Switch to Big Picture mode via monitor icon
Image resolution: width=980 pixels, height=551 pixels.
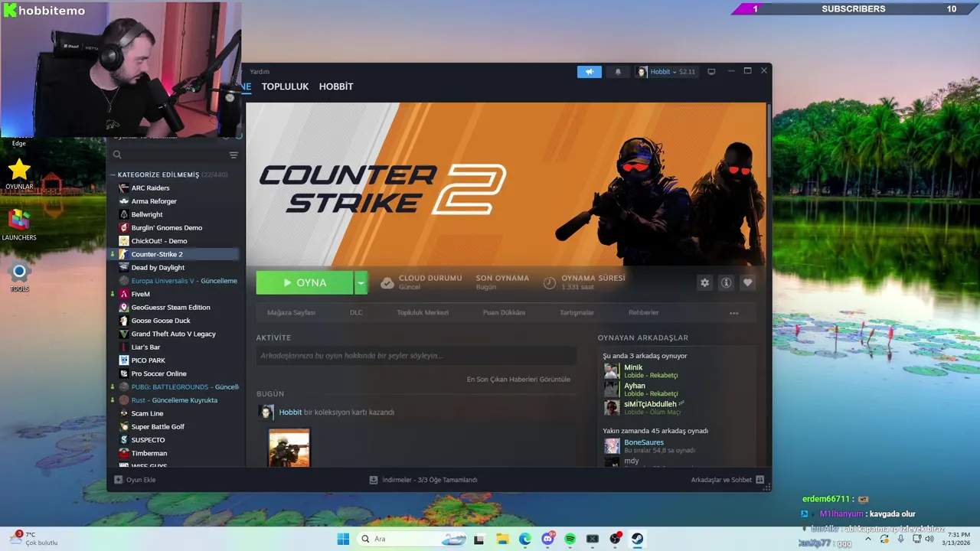(x=711, y=72)
